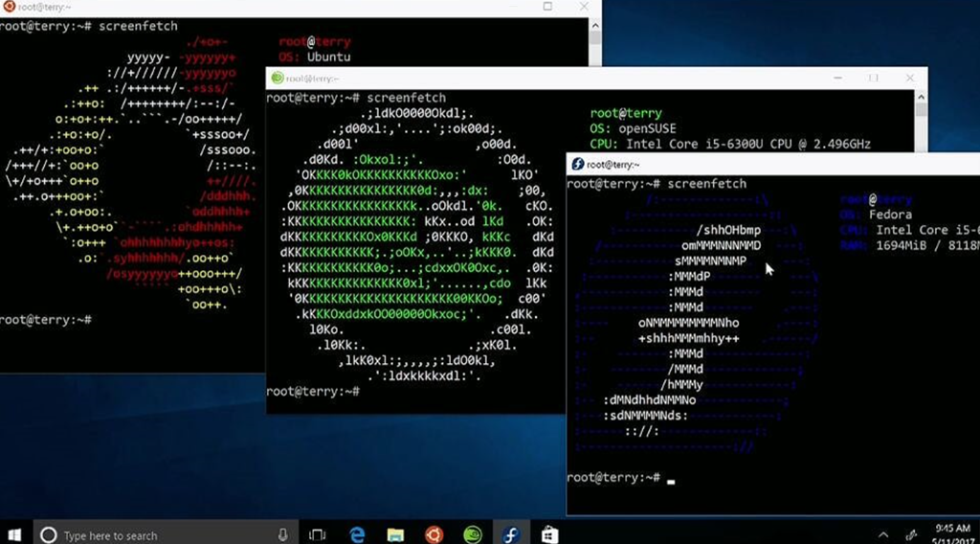
Task: Click the "screenfetch" command in the Fedora terminal
Action: click(706, 184)
